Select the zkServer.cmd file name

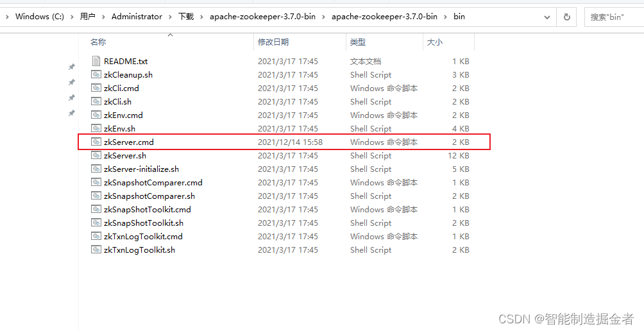click(x=128, y=142)
